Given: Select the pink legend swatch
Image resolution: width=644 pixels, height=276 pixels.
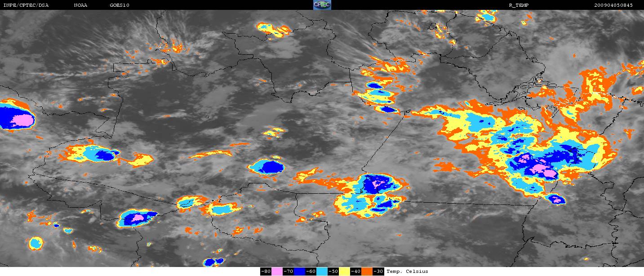Looking at the screenshot, I should pos(277,272).
